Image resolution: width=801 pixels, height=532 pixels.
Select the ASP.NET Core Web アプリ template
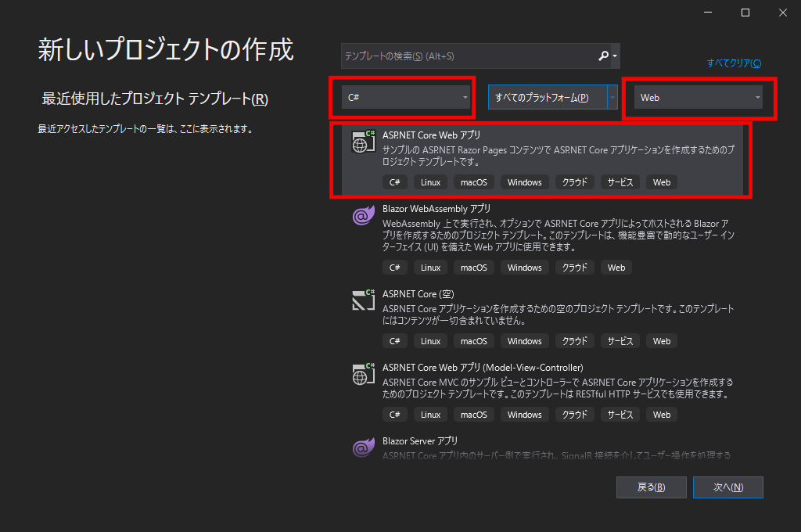[541, 149]
